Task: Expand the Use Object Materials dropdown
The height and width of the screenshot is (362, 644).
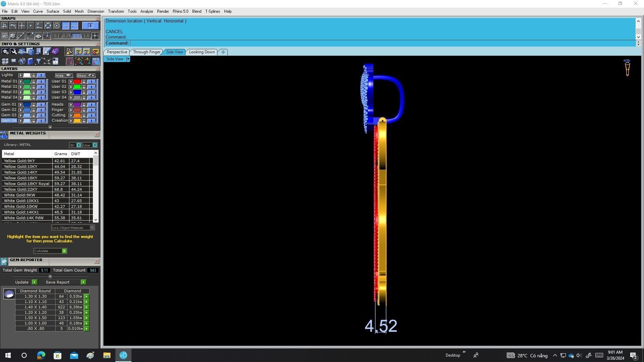Action: click(x=92, y=228)
